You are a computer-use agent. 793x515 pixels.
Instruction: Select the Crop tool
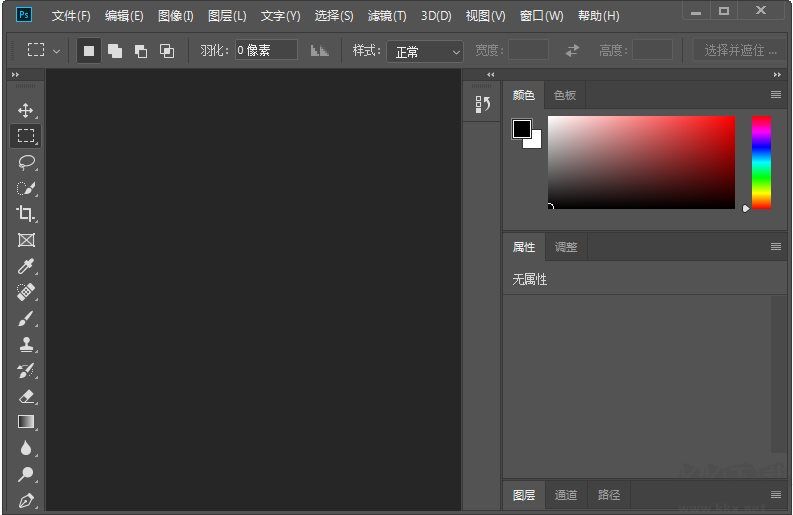pos(26,213)
